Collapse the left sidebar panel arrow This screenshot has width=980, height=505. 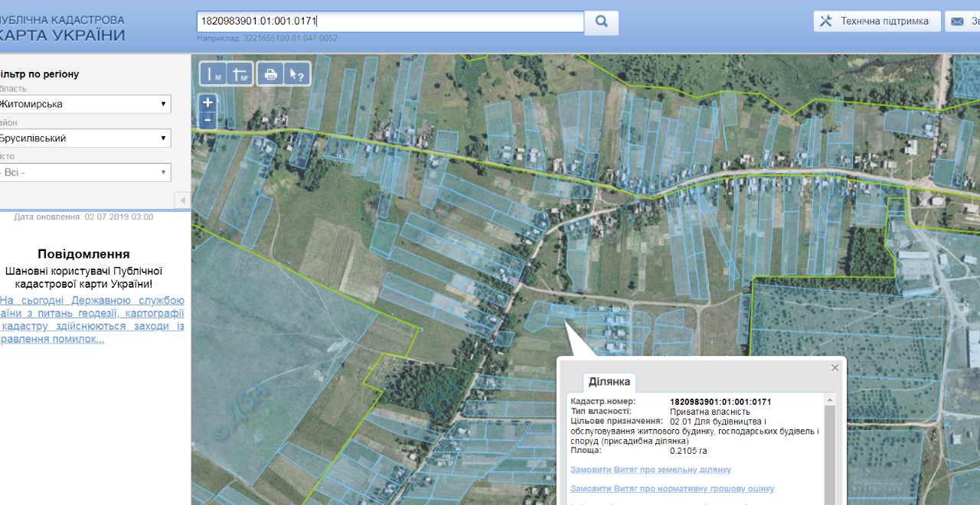182,200
